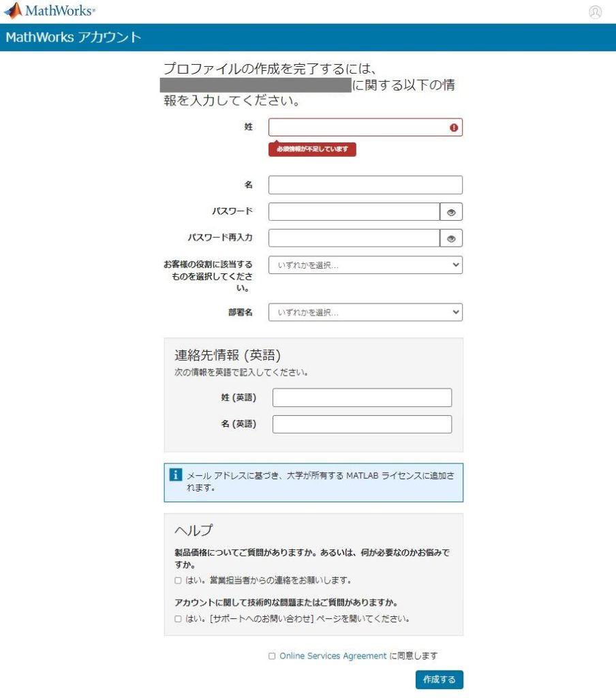Focus the 姓 (英語) input field
616x698 pixels.
point(363,397)
